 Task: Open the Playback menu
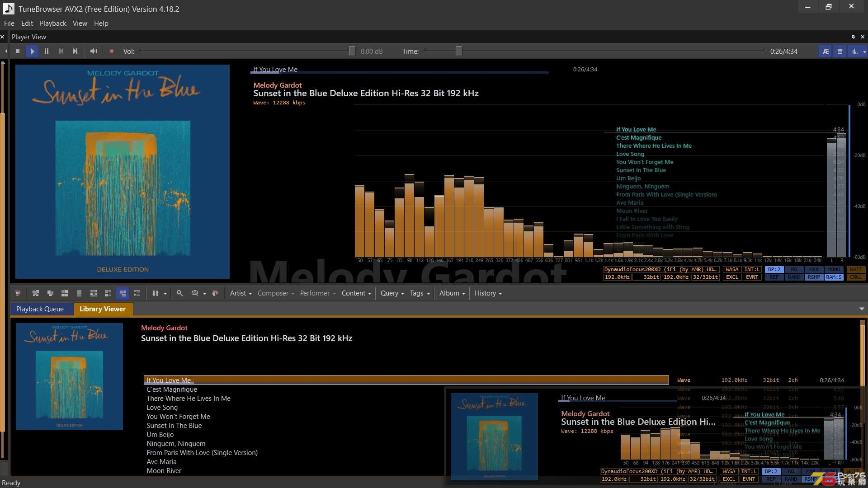(53, 23)
